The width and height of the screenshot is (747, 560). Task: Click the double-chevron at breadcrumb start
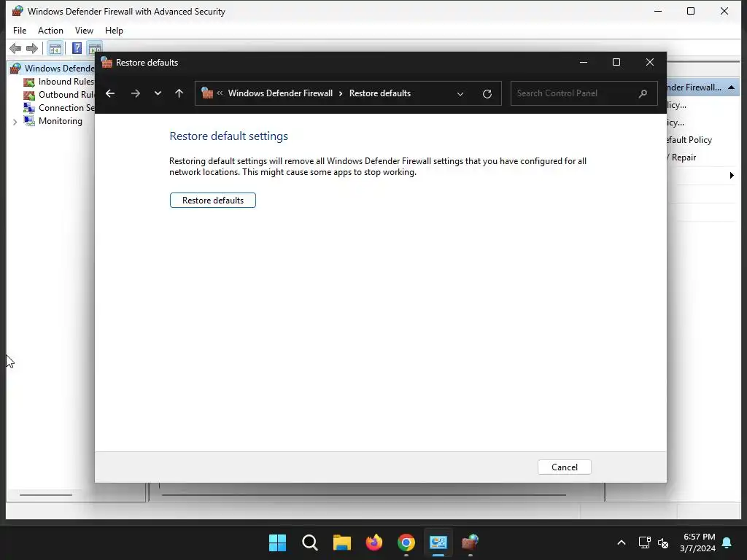click(x=220, y=93)
